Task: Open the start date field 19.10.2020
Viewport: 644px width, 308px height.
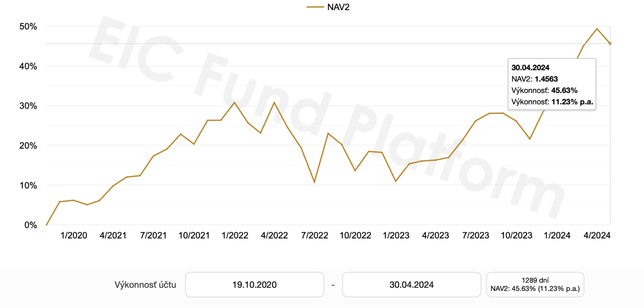Action: tap(254, 285)
